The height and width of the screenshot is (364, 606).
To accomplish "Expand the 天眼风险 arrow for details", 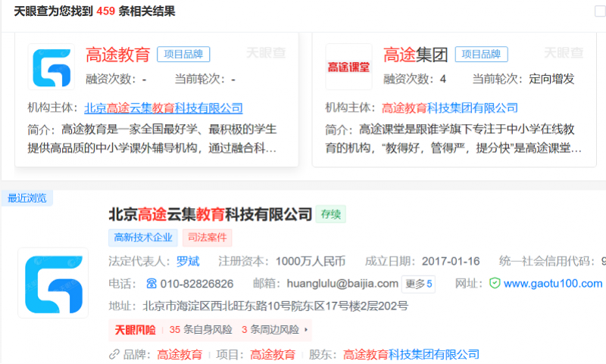I will 306,330.
